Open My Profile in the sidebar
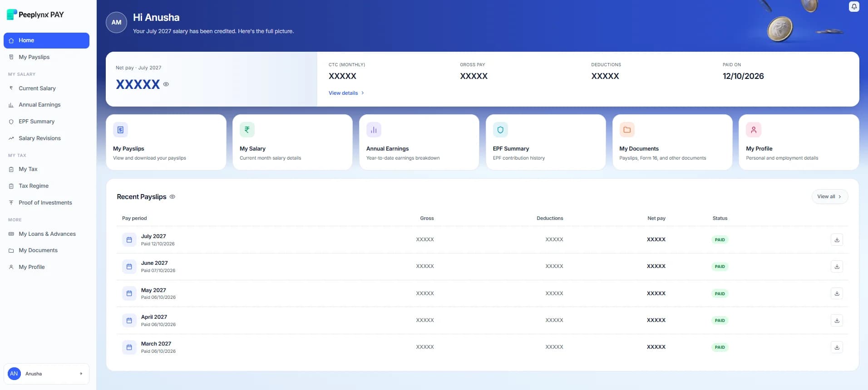The width and height of the screenshot is (868, 390). (46, 267)
